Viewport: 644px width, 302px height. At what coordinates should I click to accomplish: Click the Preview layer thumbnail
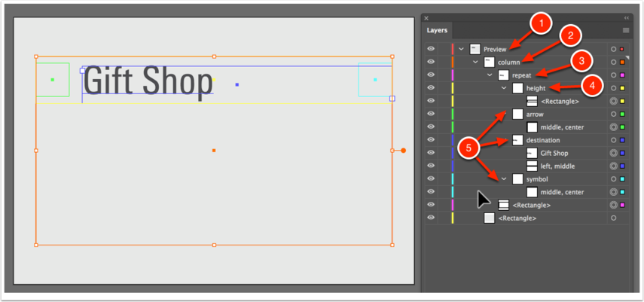tap(475, 49)
